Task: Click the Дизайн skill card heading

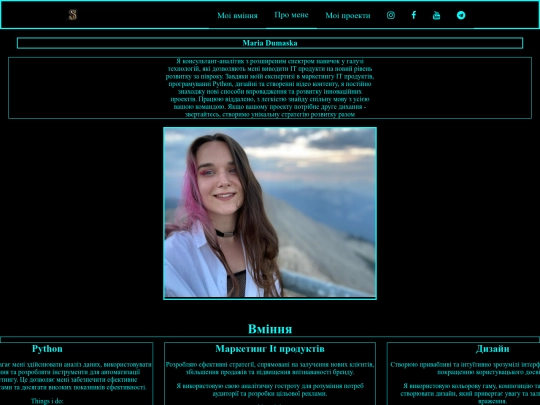Action: tap(492, 349)
